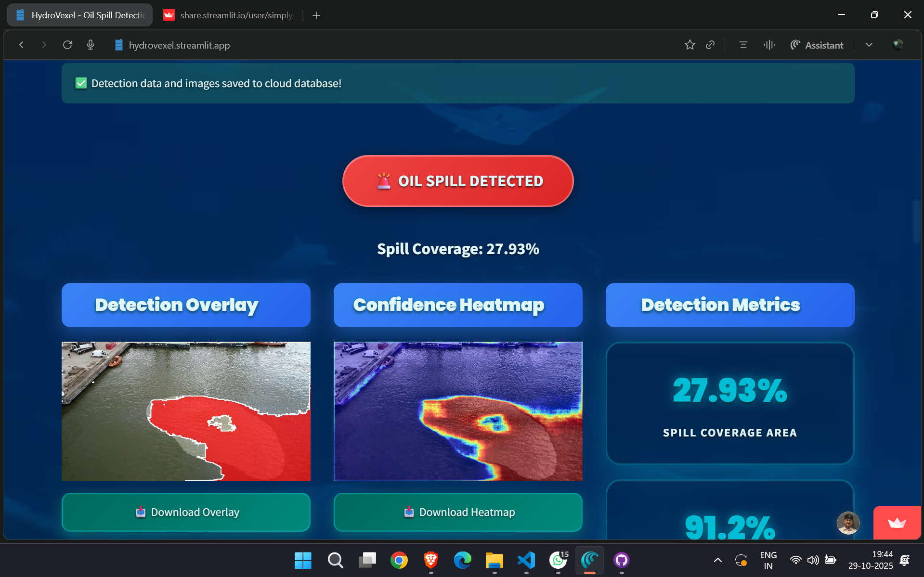The image size is (924, 577).
Task: Open a new browser tab
Action: [316, 15]
